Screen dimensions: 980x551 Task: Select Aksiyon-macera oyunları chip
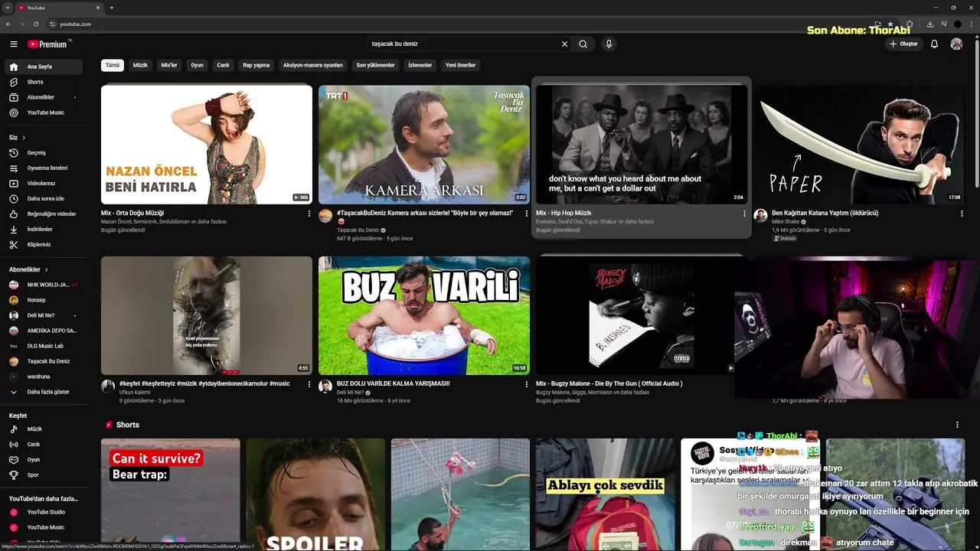(x=312, y=65)
